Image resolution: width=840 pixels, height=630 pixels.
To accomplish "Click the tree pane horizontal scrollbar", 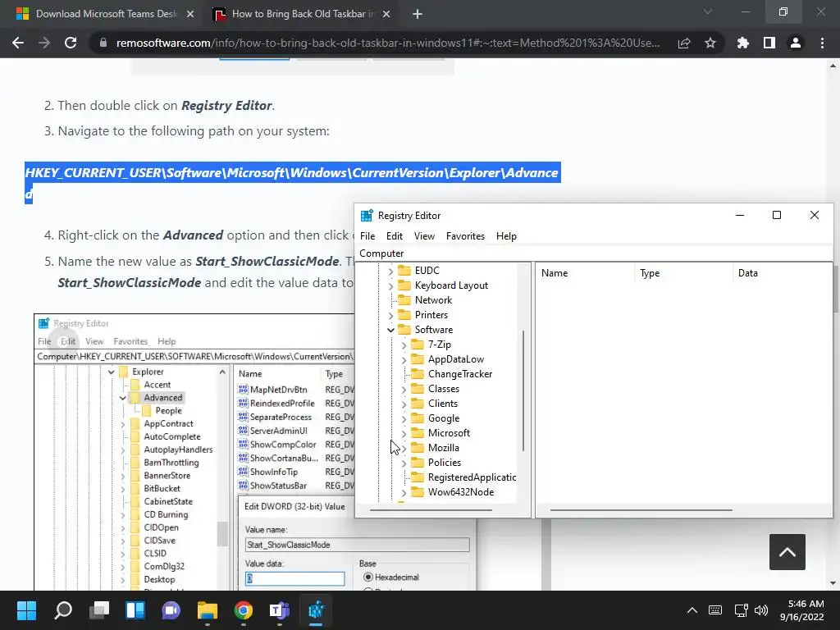I will (x=431, y=510).
